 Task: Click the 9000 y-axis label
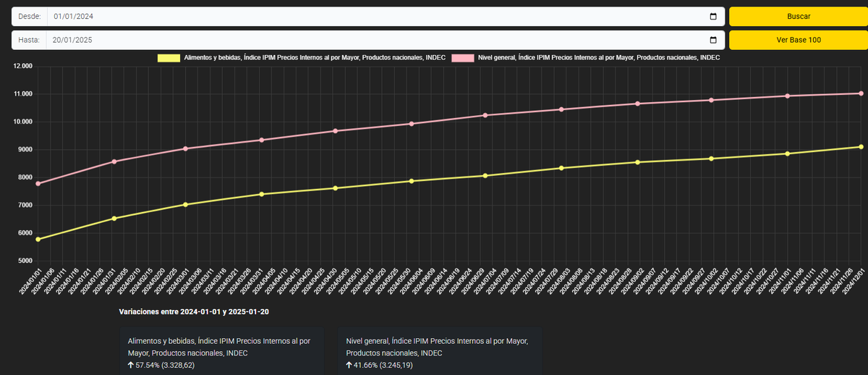click(25, 150)
